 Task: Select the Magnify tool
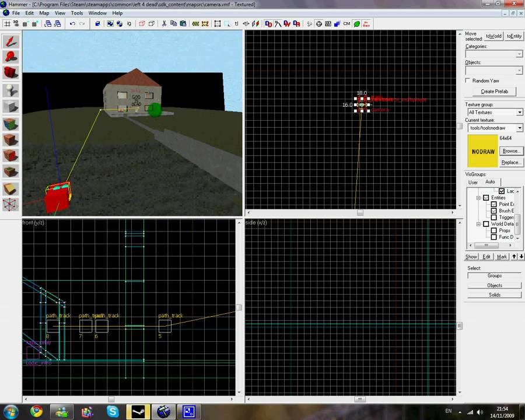pyautogui.click(x=10, y=57)
